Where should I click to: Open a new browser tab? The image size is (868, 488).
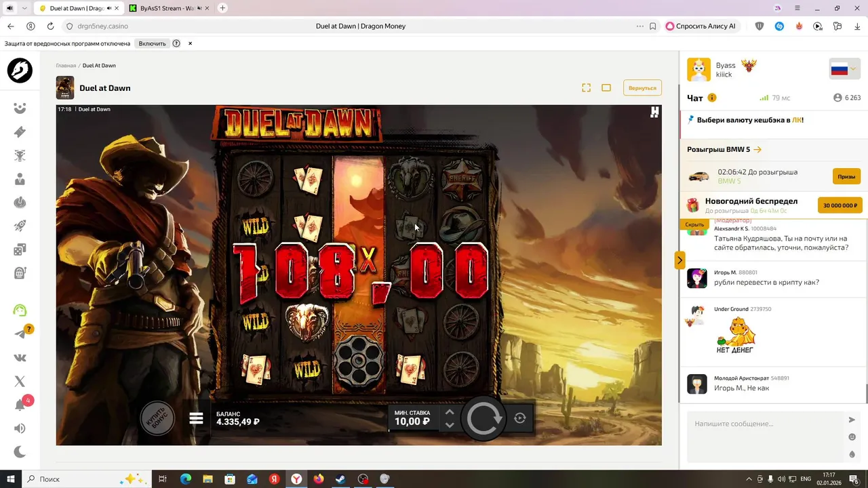pos(222,8)
